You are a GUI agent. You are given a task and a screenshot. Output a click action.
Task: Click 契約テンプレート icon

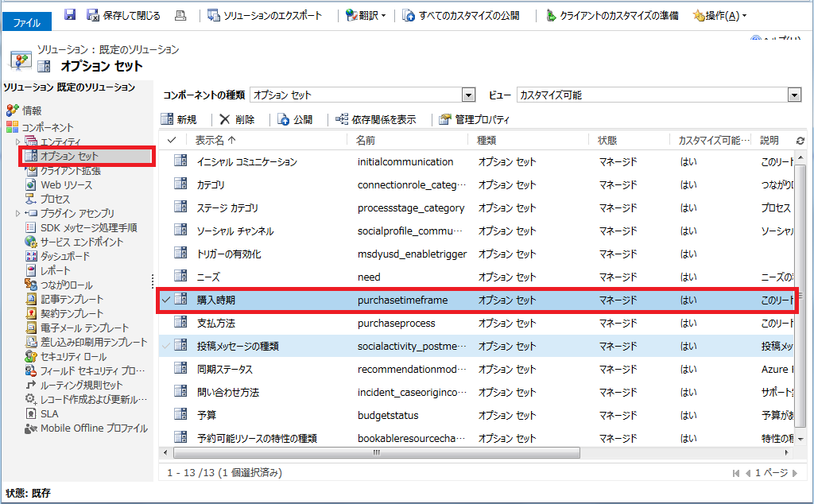point(31,313)
